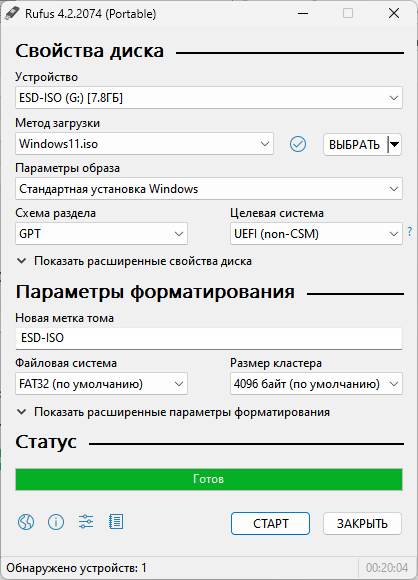
Task: Close the Rufus window with X
Action: [x=394, y=14]
